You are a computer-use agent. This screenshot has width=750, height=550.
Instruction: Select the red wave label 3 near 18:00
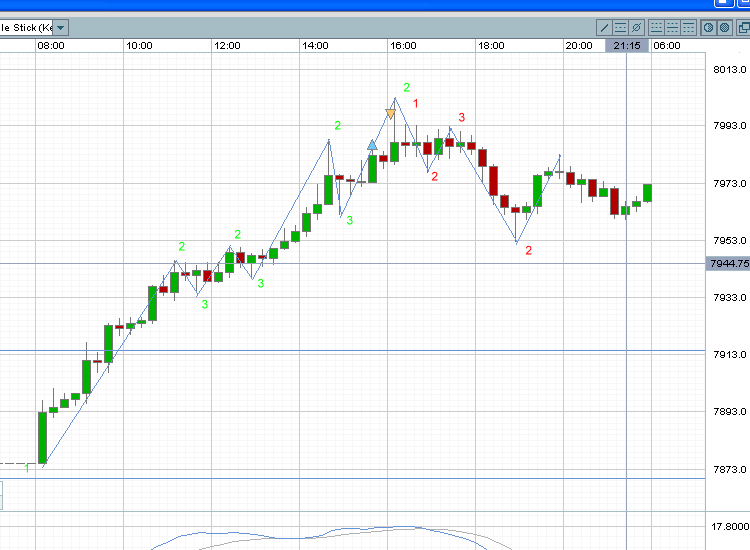pyautogui.click(x=462, y=117)
